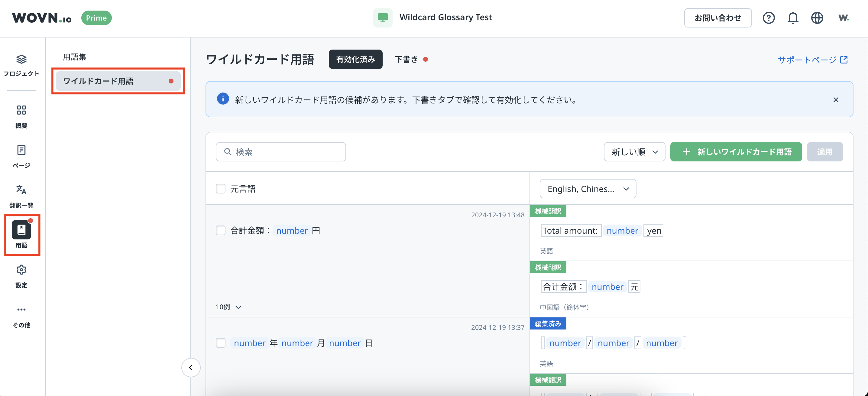The height and width of the screenshot is (396, 868).
Task: Open the ページ pages icon
Action: pyautogui.click(x=21, y=150)
